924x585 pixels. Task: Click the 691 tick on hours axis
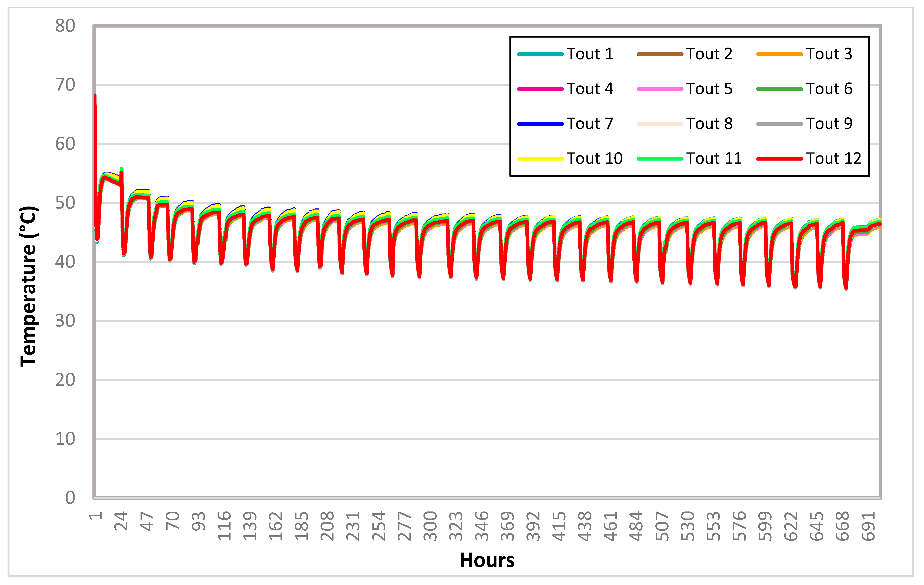(x=868, y=526)
